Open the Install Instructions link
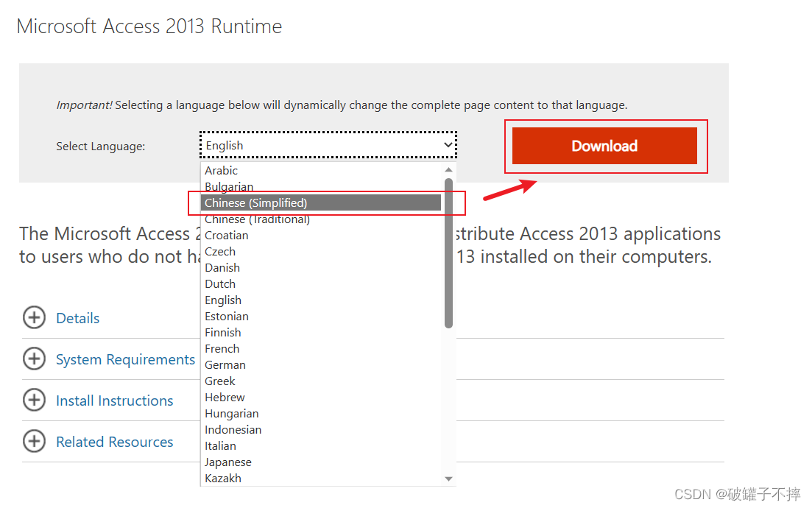Image resolution: width=812 pixels, height=508 pixels. point(114,401)
